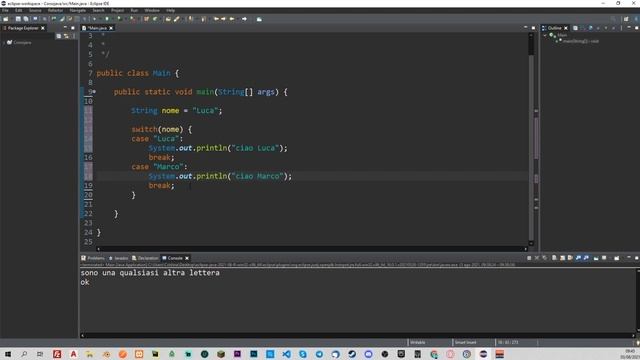This screenshot has width=640, height=360.
Task: Click the New Java Class toolbar icon
Action: [155, 19]
